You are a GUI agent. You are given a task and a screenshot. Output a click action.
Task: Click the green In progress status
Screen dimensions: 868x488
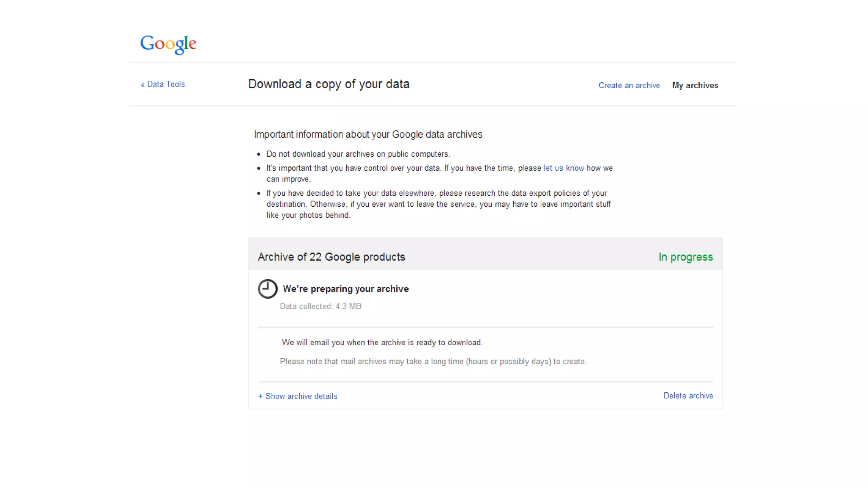point(685,257)
